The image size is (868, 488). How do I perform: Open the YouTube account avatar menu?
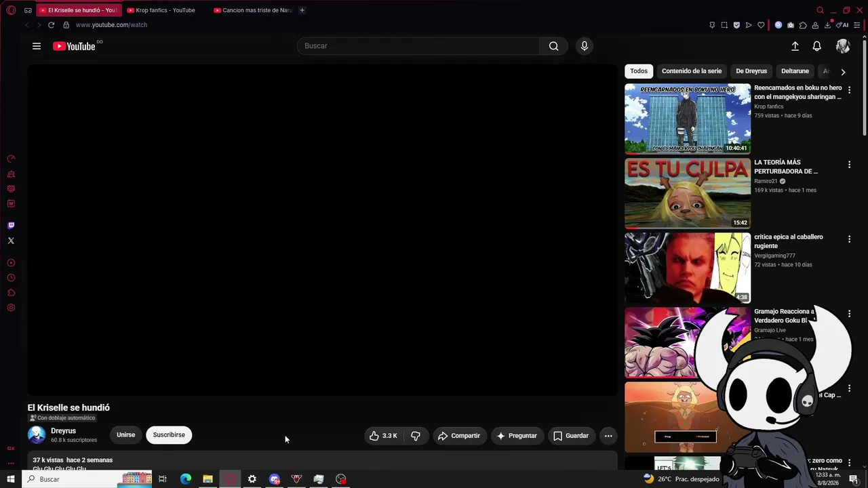tap(843, 46)
